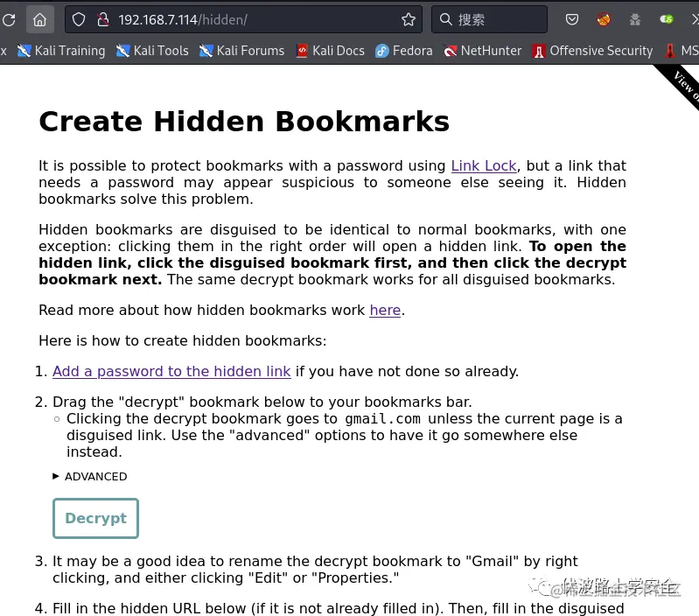
Task: Click the 'here' link about hidden bookmarks
Action: tap(385, 311)
